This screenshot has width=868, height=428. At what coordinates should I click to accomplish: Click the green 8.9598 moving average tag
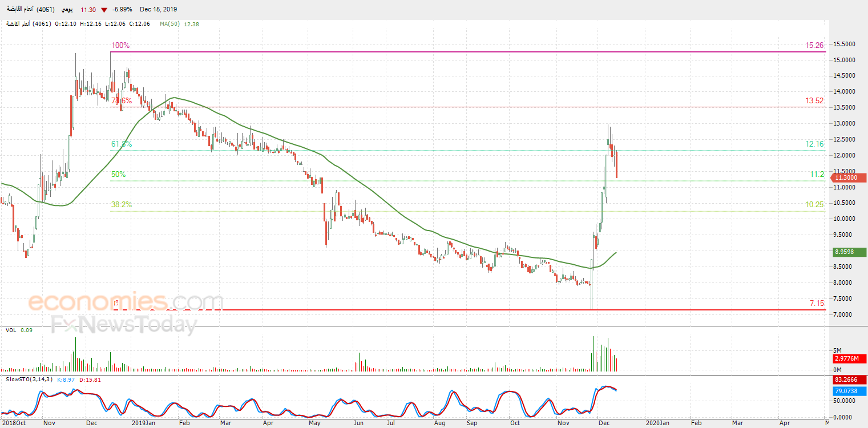pyautogui.click(x=850, y=252)
